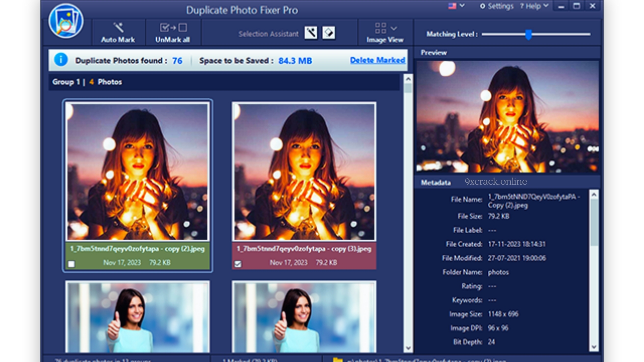The image size is (644, 362).
Task: Open the Image View grid icon
Action: coord(381,28)
